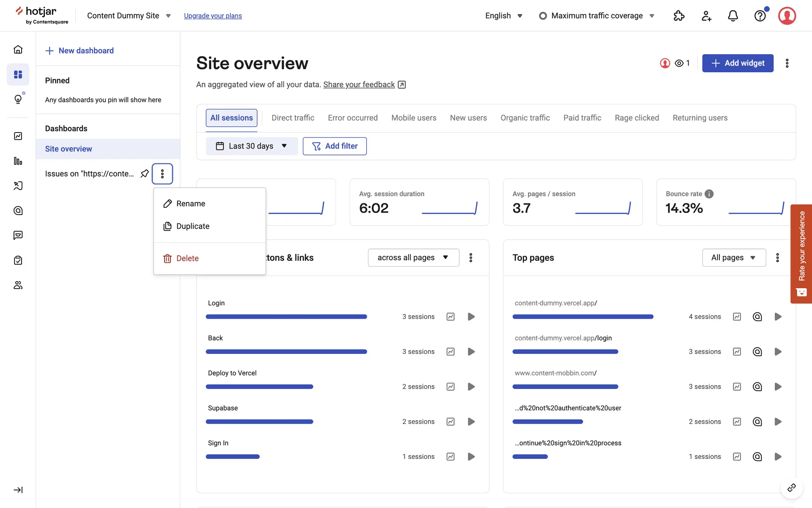Open the invite team member icon
Image resolution: width=812 pixels, height=508 pixels.
(706, 16)
